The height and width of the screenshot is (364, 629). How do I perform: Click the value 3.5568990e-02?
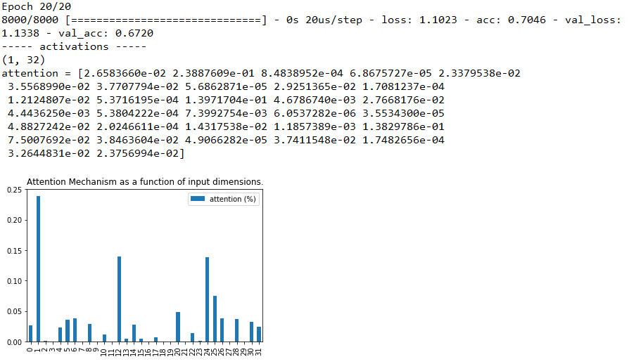[x=49, y=86]
